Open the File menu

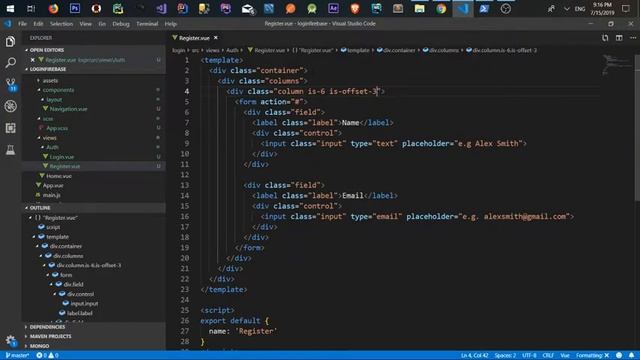pyautogui.click(x=22, y=24)
